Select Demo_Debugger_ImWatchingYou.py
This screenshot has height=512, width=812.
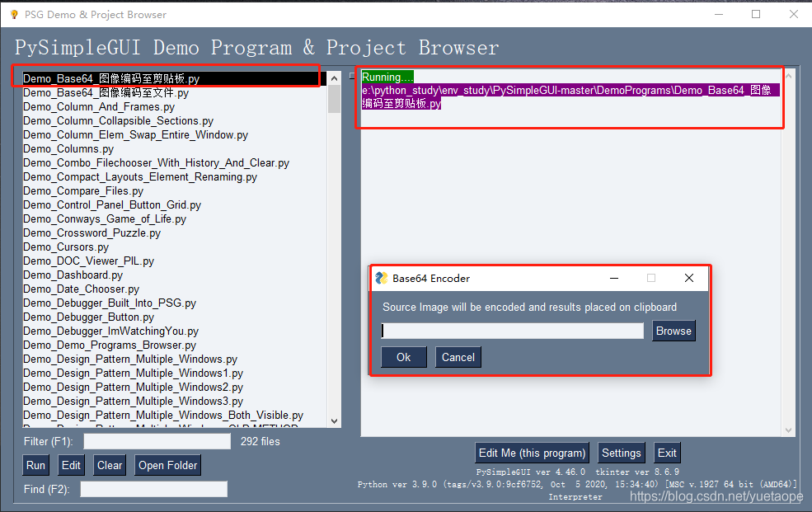pos(175,331)
